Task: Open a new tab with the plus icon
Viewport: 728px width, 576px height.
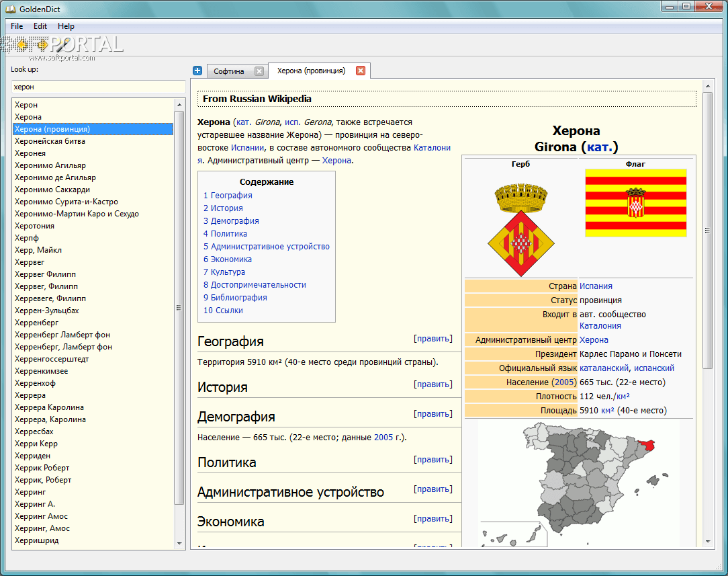Action: click(197, 71)
